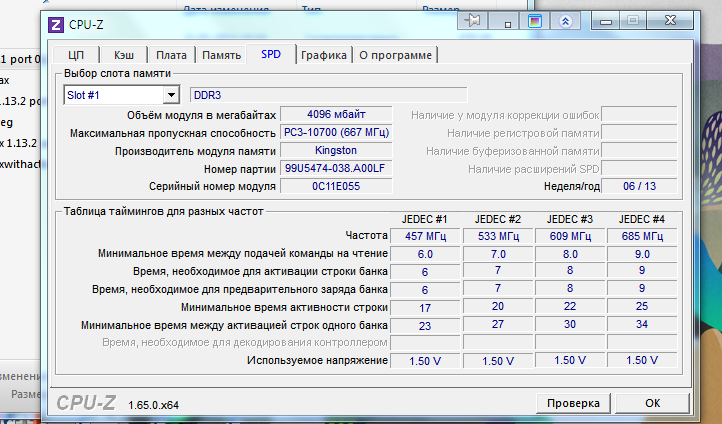Click the 30 bank cycle time cell
This screenshot has width=722, height=424.
[570, 325]
